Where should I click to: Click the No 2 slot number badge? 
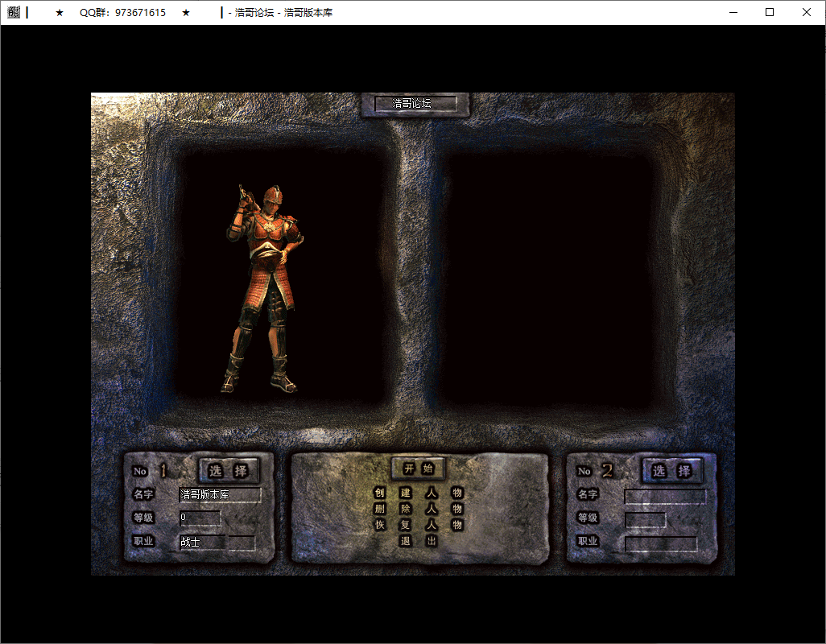coord(595,471)
